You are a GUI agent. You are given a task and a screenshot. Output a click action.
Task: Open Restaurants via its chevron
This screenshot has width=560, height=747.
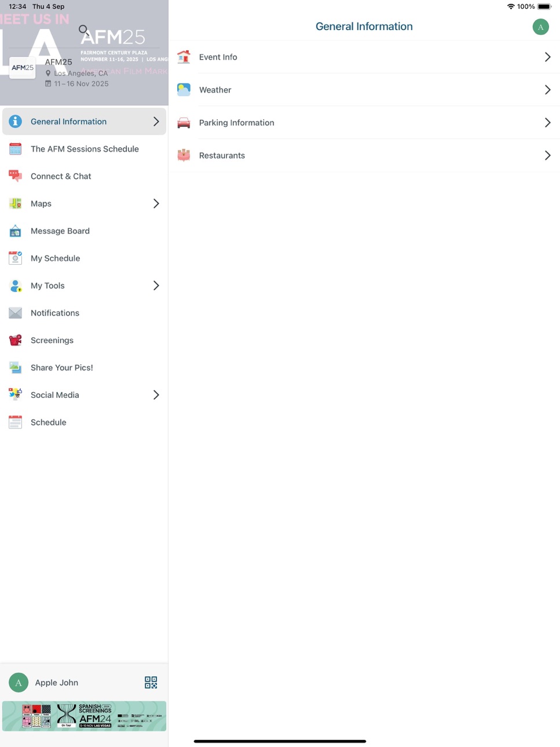tap(547, 155)
